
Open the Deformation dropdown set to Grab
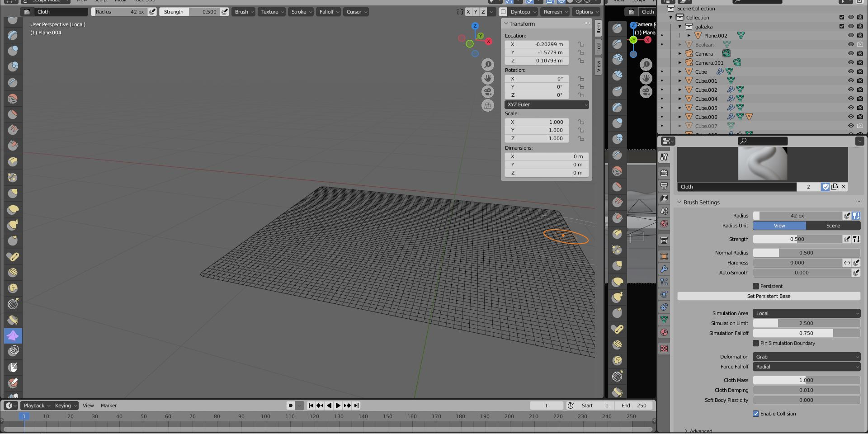click(807, 357)
